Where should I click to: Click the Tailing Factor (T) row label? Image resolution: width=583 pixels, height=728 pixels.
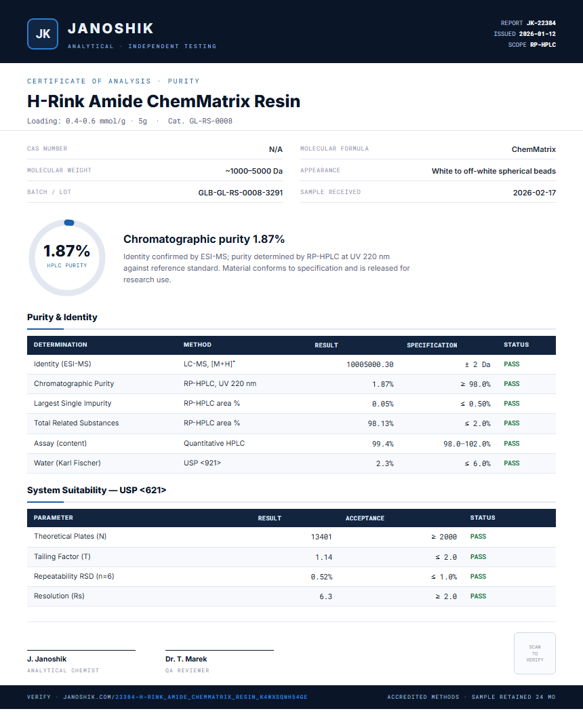pyautogui.click(x=62, y=556)
